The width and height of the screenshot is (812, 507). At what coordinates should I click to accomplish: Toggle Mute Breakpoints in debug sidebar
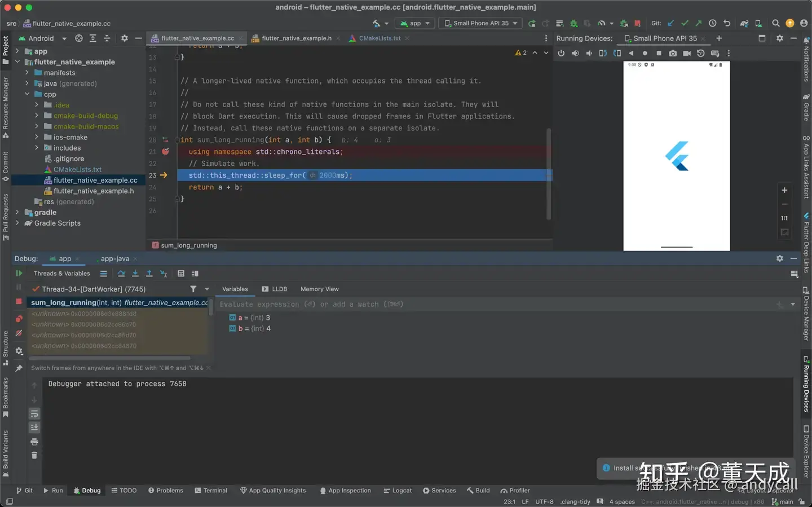point(19,333)
